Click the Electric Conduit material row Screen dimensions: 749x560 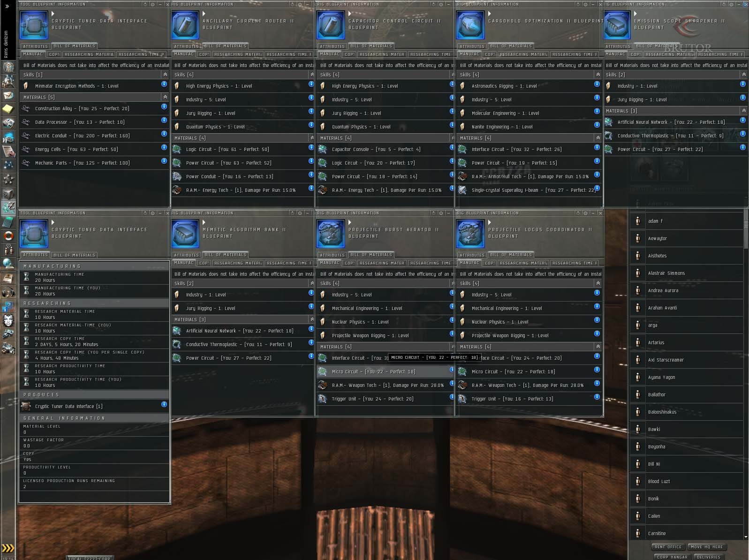pyautogui.click(x=94, y=136)
